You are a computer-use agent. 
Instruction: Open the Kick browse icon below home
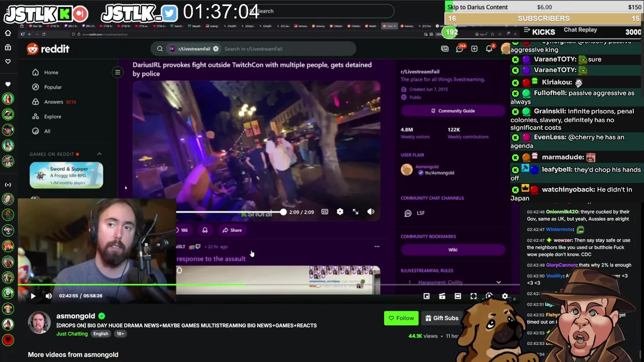8,47
